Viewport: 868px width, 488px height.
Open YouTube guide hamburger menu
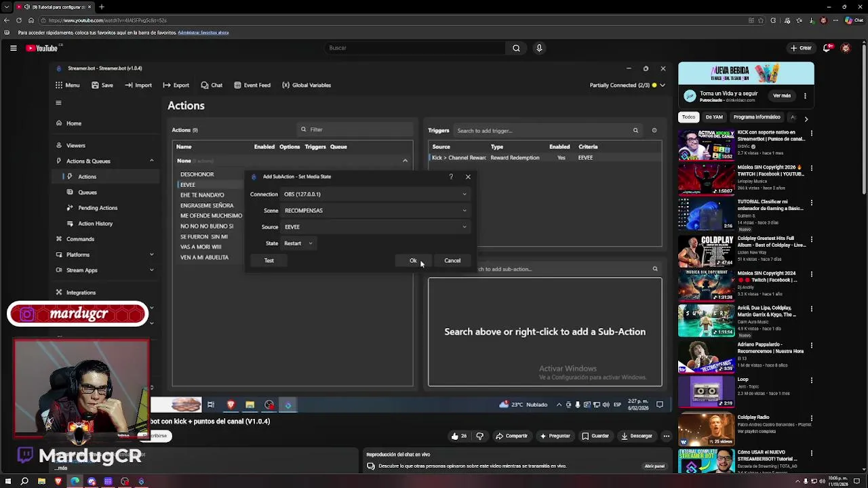(13, 48)
